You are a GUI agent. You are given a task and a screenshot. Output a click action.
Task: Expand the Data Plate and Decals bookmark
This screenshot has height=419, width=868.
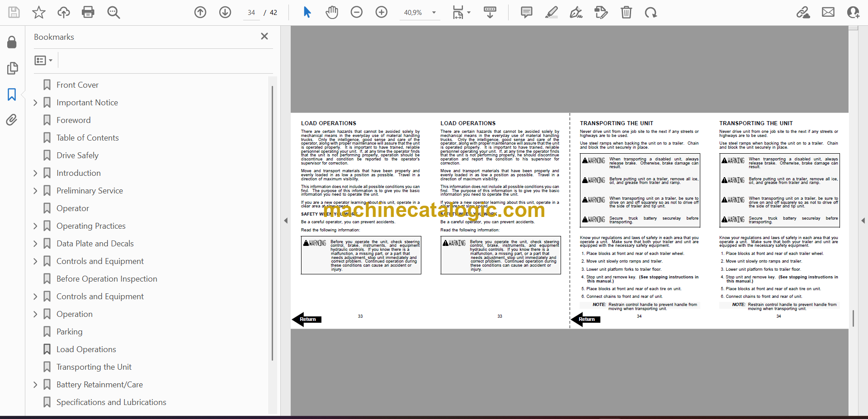click(x=35, y=244)
